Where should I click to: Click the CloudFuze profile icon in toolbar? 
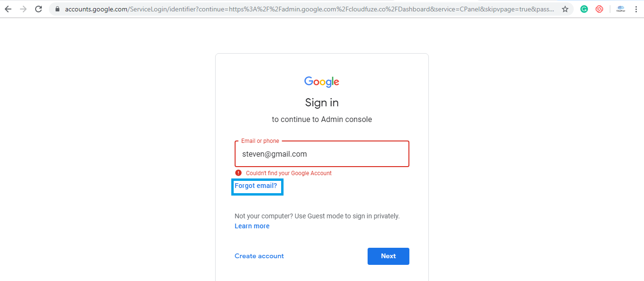pyautogui.click(x=620, y=9)
